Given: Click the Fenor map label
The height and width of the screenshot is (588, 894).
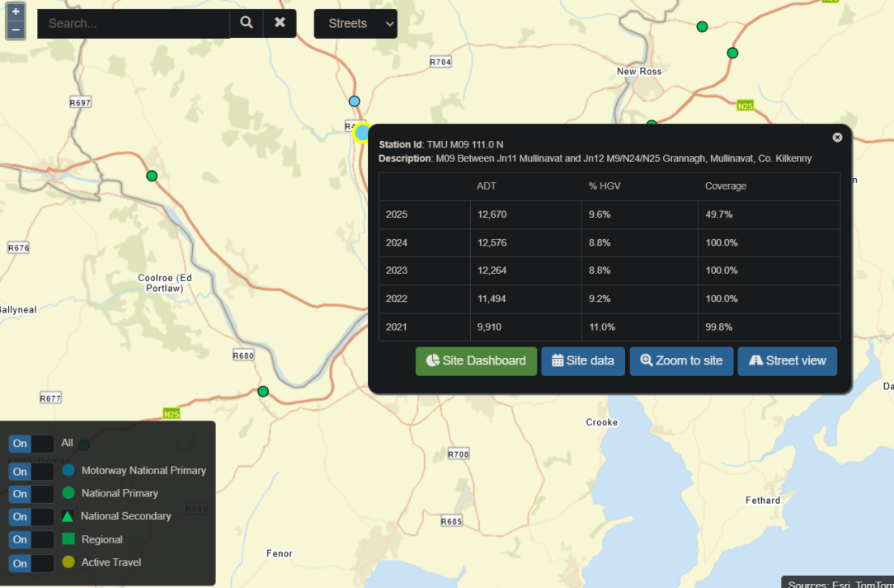Looking at the screenshot, I should [280, 553].
